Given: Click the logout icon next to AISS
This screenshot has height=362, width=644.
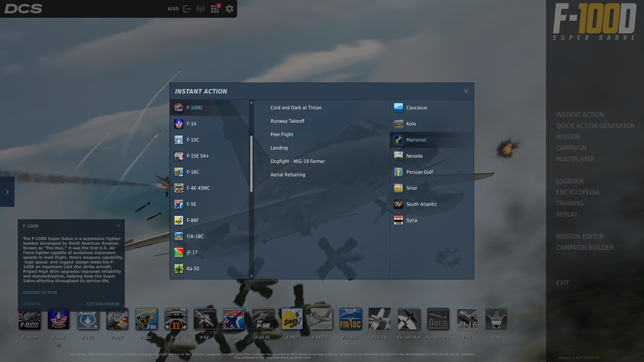Looking at the screenshot, I should click(187, 9).
